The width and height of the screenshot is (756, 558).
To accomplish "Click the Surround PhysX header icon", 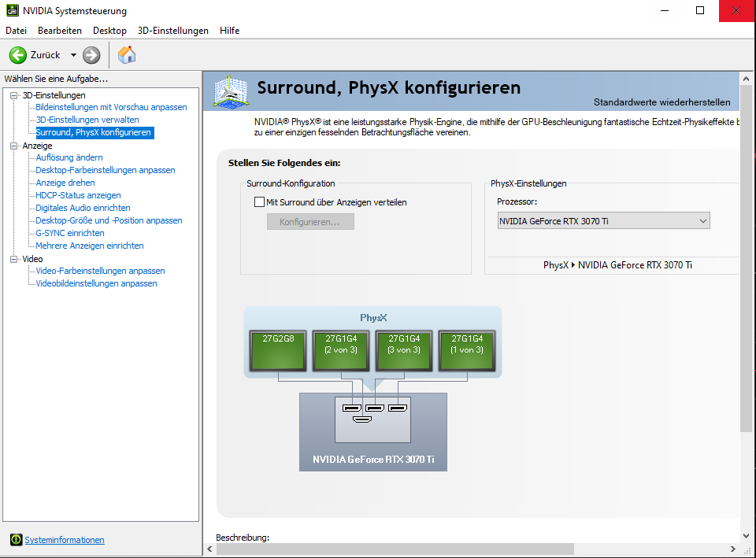I will pos(231,91).
